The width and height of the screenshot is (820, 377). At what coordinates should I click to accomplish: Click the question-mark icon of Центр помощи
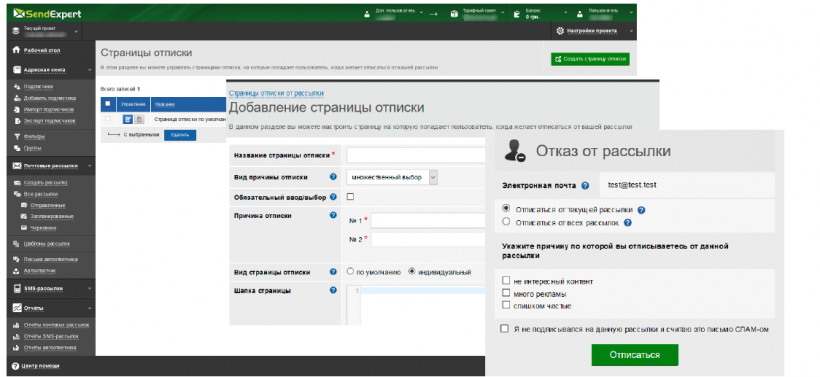[x=15, y=366]
